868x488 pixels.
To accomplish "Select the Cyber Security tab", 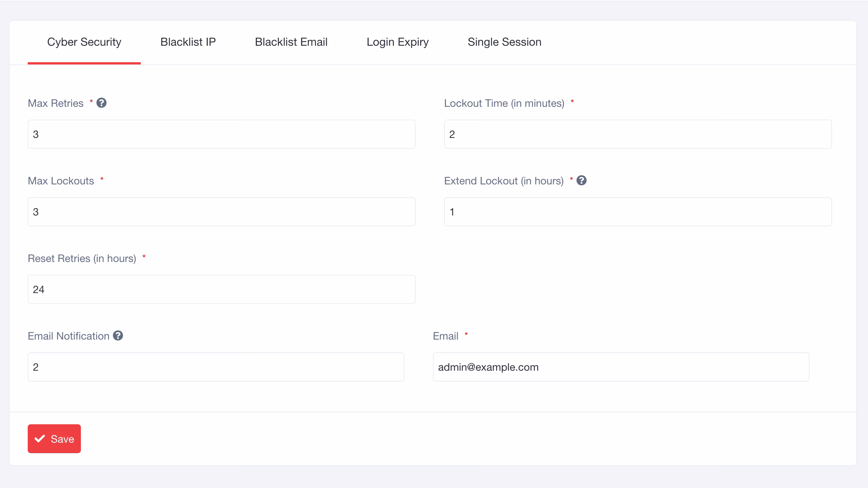I will 84,42.
